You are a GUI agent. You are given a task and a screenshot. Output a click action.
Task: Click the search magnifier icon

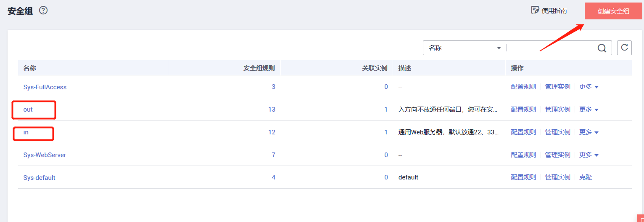602,48
